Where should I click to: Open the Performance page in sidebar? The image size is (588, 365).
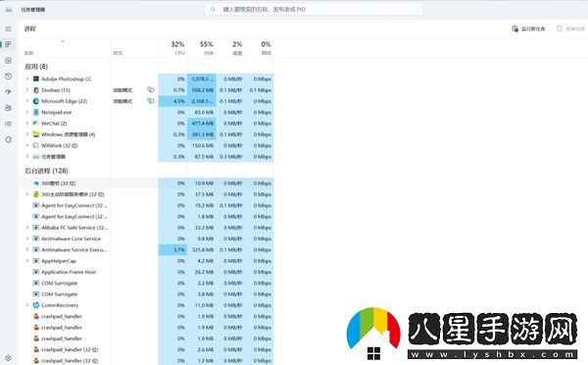tap(8, 61)
